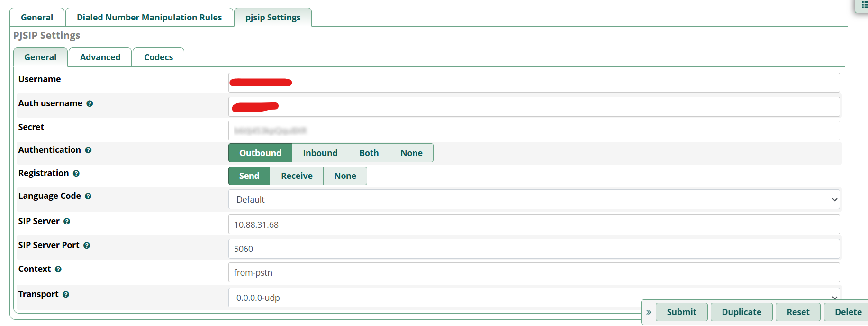Click Duplicate button

coord(741,312)
